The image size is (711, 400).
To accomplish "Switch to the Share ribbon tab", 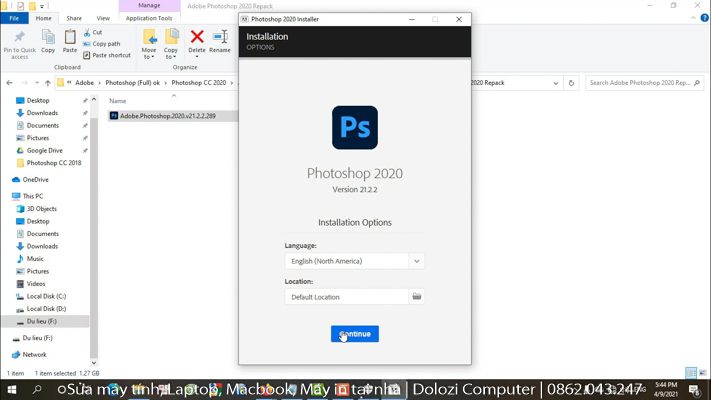I will pyautogui.click(x=74, y=18).
